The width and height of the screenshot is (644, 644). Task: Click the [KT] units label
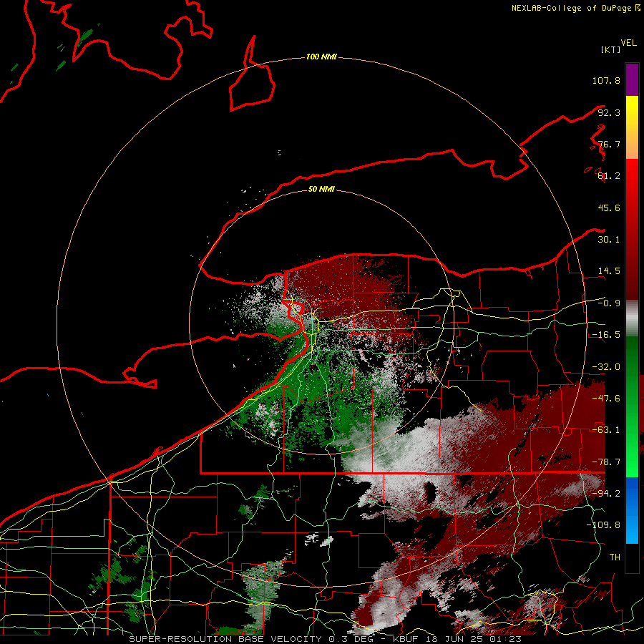611,49
